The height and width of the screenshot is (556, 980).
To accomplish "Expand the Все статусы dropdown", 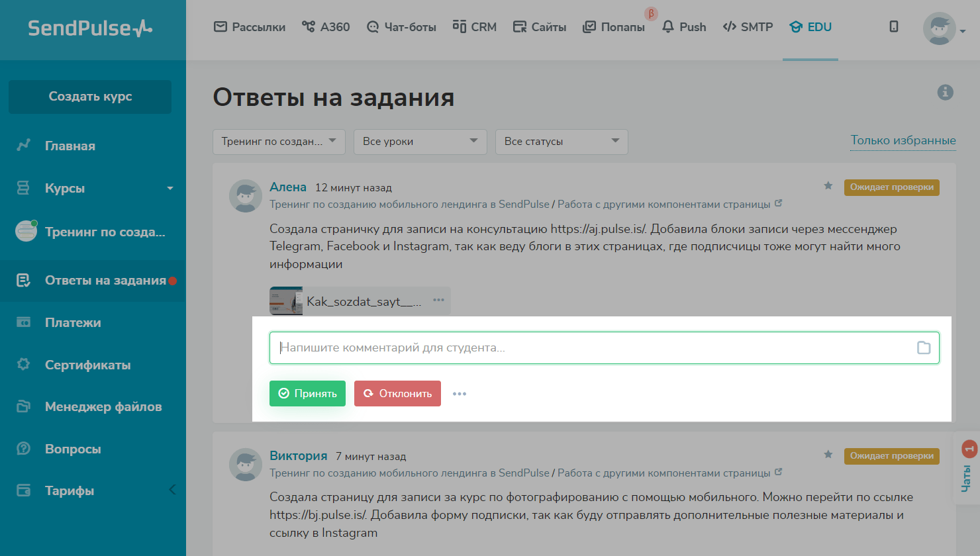I will click(x=561, y=142).
